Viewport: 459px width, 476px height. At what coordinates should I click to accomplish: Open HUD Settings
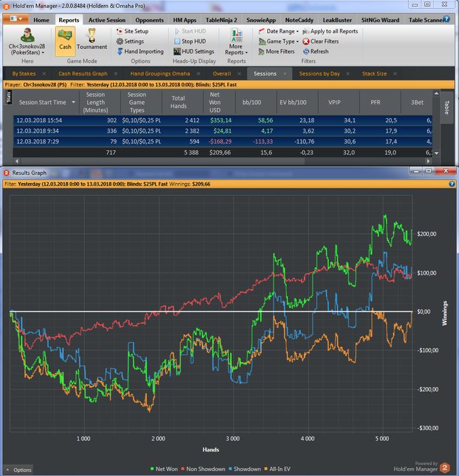tap(194, 52)
